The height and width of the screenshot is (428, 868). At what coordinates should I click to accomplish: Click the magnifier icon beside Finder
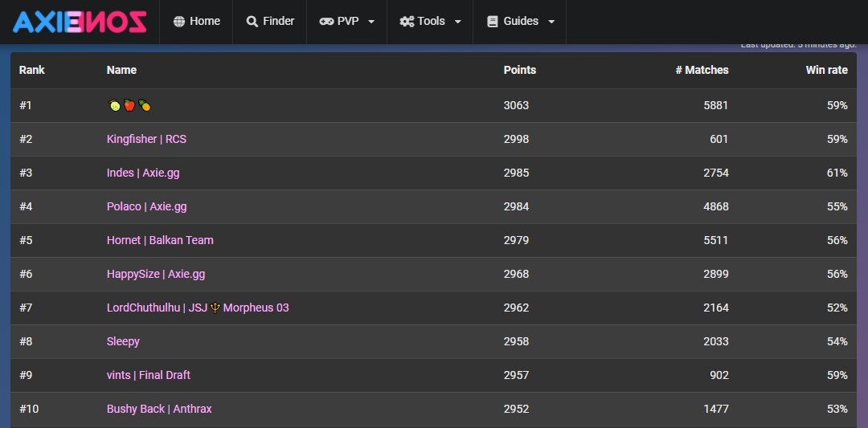pyautogui.click(x=252, y=22)
